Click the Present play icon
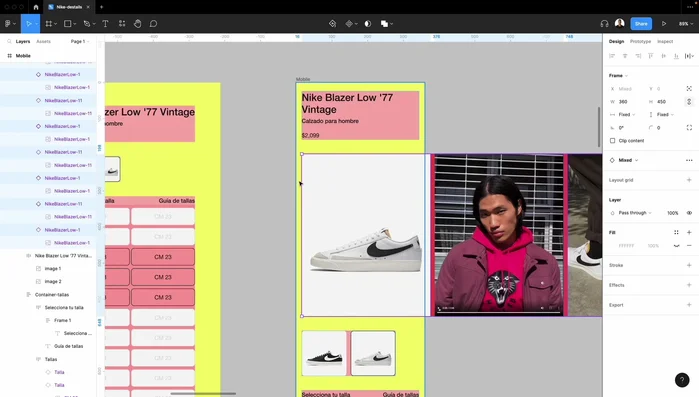The height and width of the screenshot is (397, 699). (664, 24)
